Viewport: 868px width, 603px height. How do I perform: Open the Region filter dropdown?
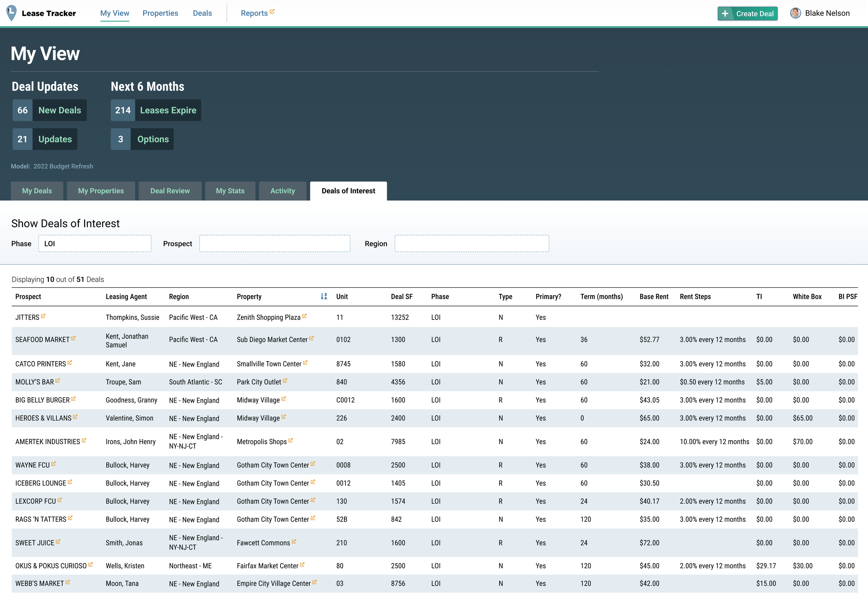(471, 244)
